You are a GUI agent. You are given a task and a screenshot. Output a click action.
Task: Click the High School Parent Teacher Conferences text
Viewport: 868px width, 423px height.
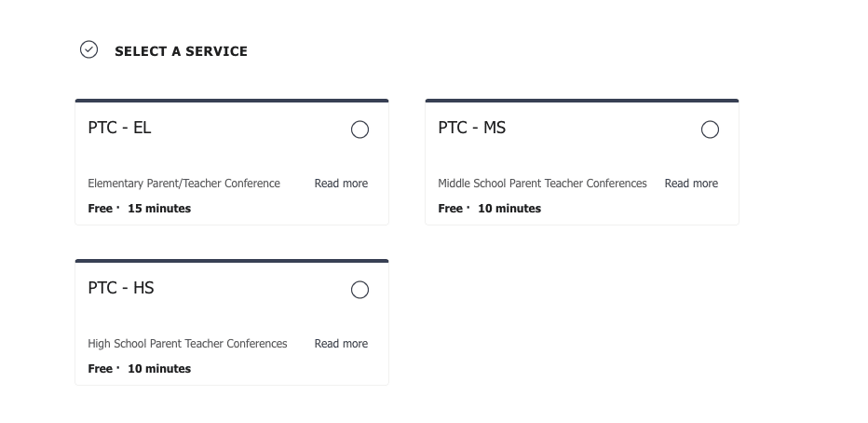click(187, 343)
